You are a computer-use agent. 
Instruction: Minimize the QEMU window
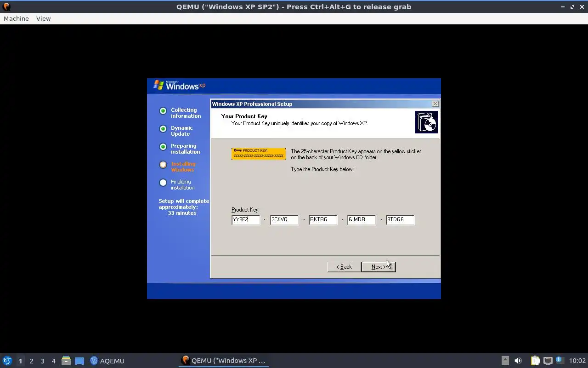563,7
